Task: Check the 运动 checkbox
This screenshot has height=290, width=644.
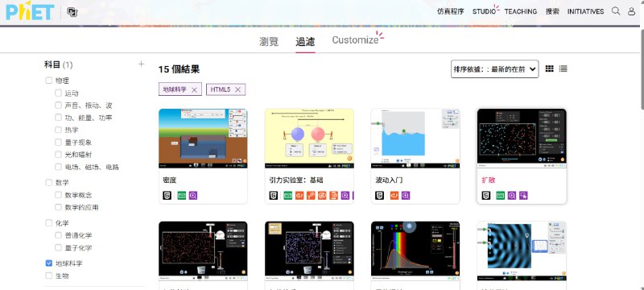Action: click(58, 93)
